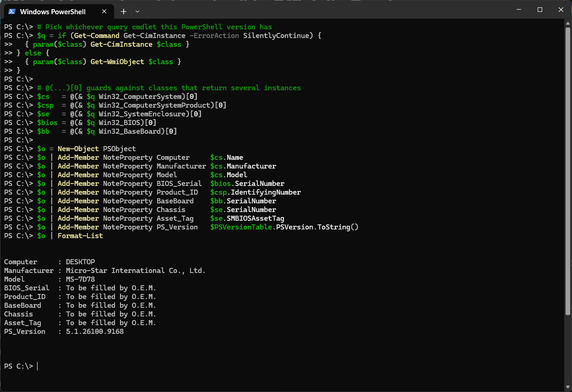Screen dimensions: 572x392
Task: Click 'Win32_SystemEnclosure' text
Action: (x=142, y=114)
